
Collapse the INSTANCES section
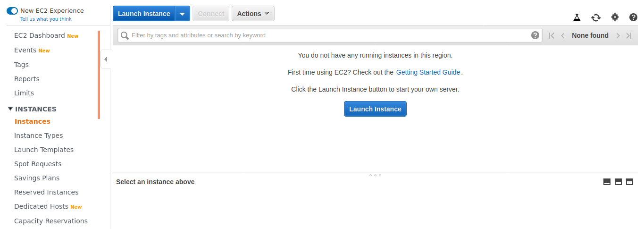[x=10, y=109]
